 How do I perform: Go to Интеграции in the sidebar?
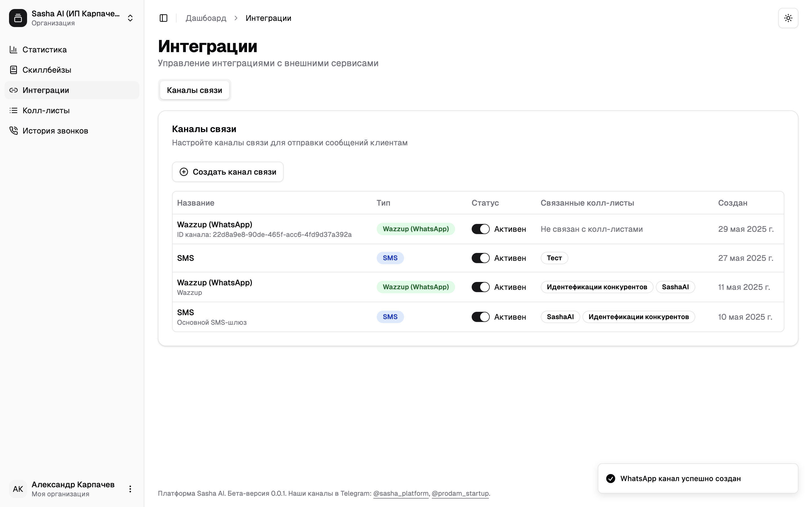(x=46, y=90)
